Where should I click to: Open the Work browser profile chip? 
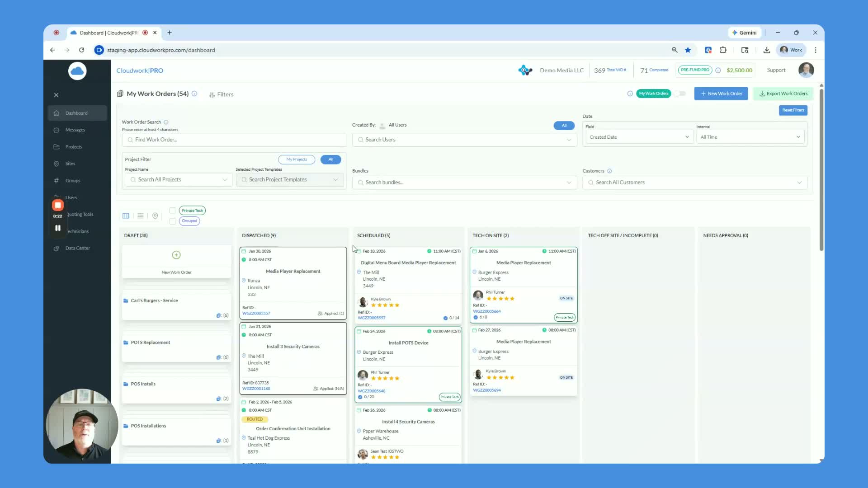point(791,50)
